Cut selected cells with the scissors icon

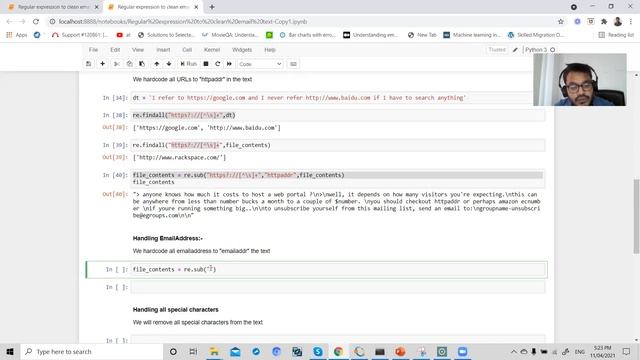[117, 64]
